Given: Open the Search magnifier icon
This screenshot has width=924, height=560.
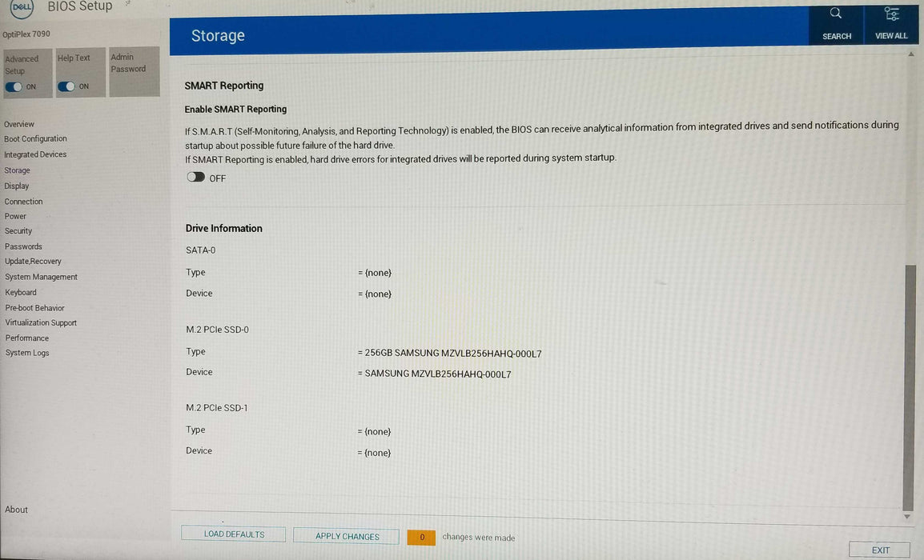Looking at the screenshot, I should 836,13.
